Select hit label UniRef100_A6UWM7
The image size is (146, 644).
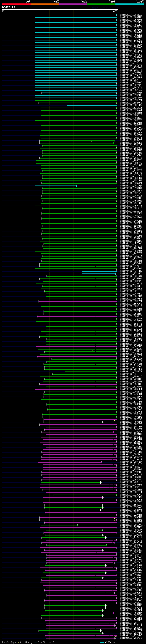[x=131, y=613]
